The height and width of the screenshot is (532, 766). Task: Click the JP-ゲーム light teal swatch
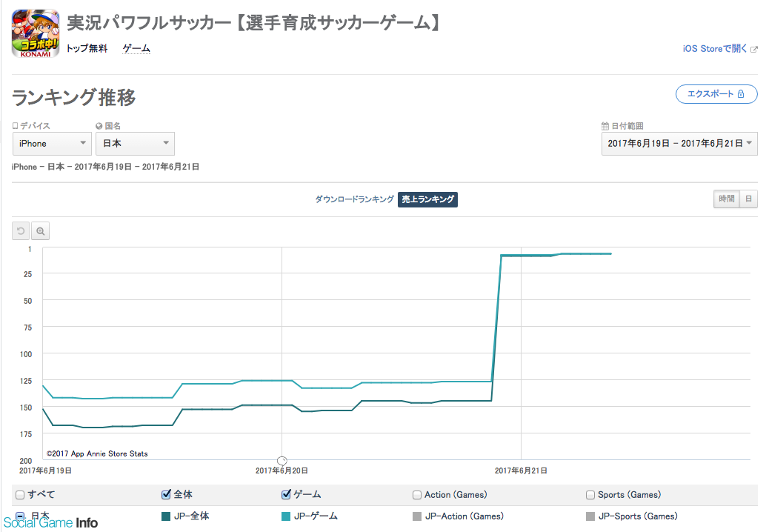pyautogui.click(x=286, y=516)
